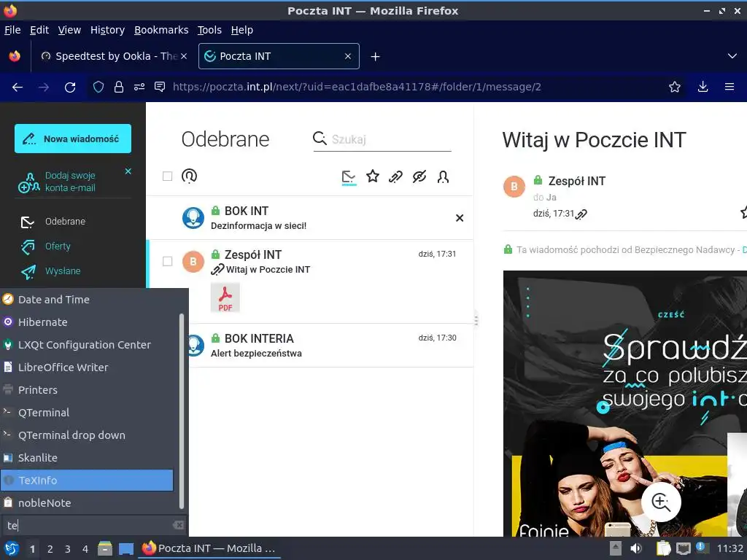The image size is (747, 560).
Task: Click the Zespół INT sender avatar in the reading pane
Action: pos(514,187)
